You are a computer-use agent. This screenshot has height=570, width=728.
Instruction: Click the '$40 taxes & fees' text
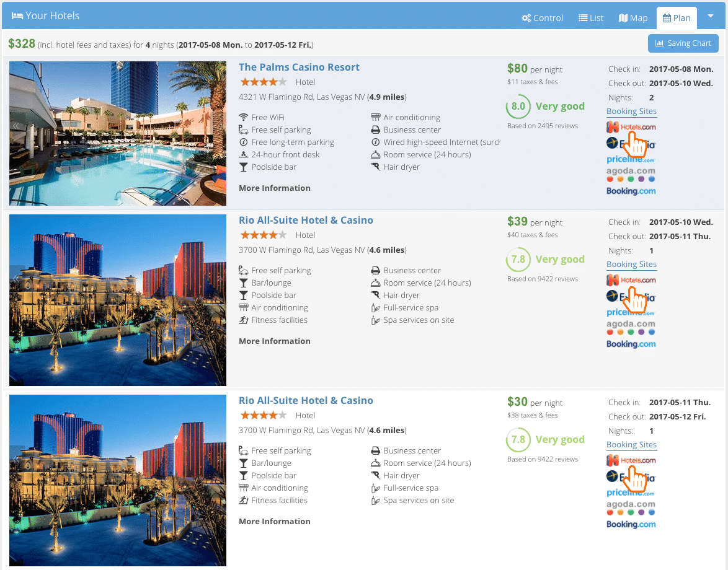coord(533,235)
